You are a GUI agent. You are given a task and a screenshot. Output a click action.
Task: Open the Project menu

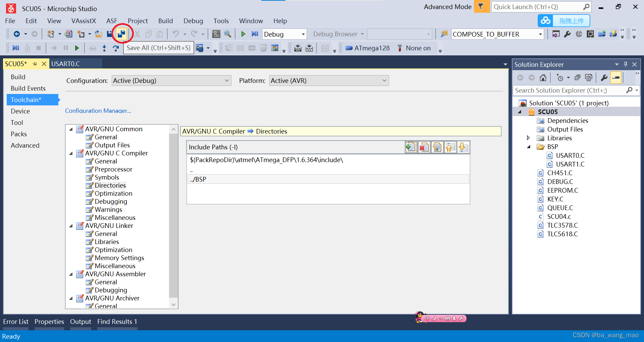point(138,21)
